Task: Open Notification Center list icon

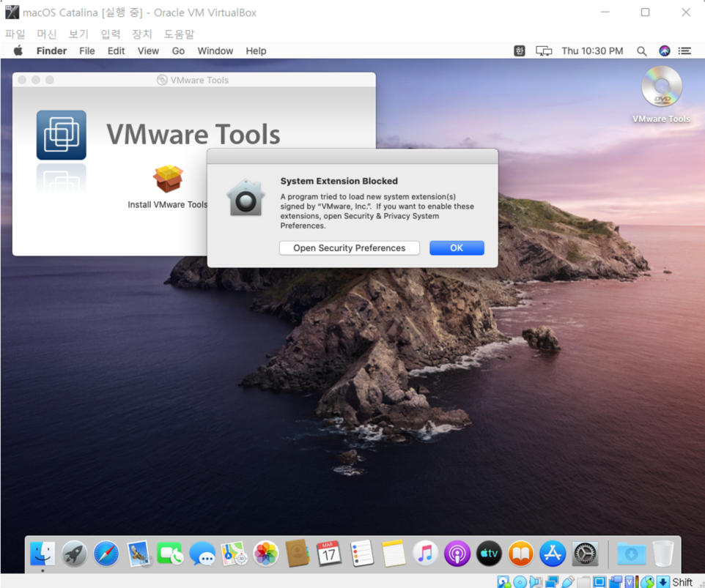Action: 684,51
